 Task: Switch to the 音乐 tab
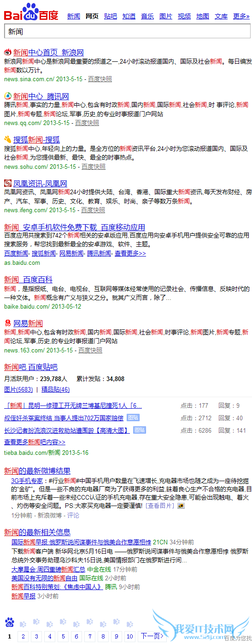pyautogui.click(x=147, y=16)
